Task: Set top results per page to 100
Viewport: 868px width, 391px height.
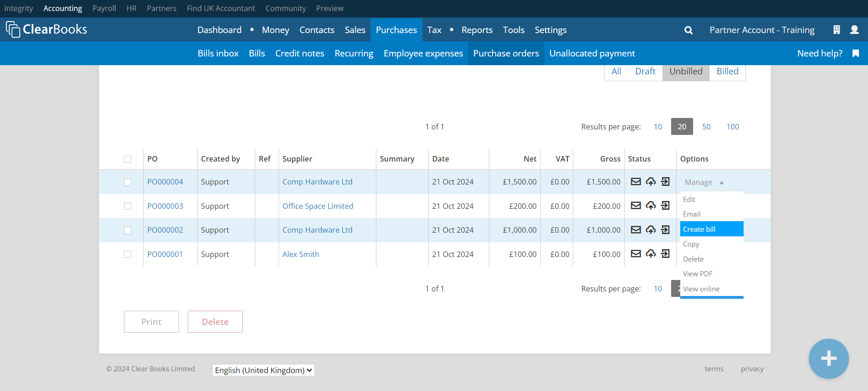Action: [x=733, y=127]
